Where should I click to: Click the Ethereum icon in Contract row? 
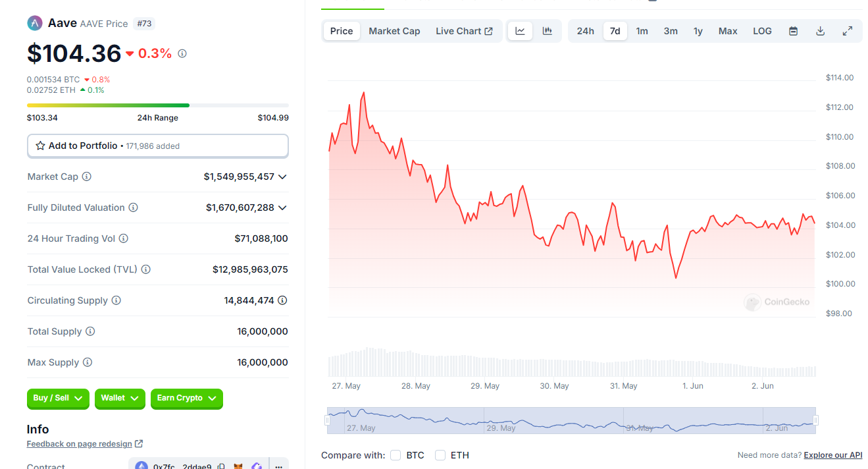[x=141, y=466]
